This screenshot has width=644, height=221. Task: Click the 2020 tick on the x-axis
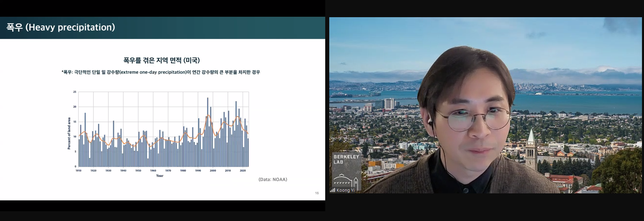(243, 170)
